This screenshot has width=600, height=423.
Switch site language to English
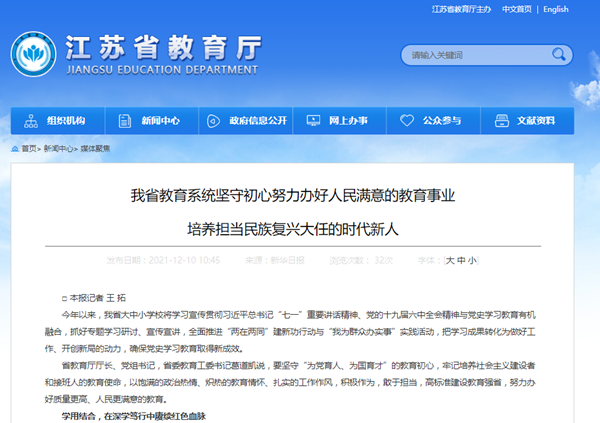pyautogui.click(x=556, y=9)
